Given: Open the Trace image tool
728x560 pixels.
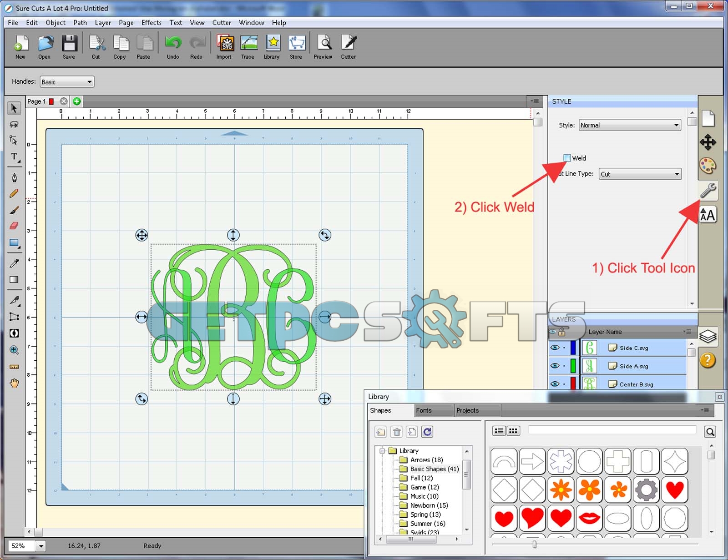Looking at the screenshot, I should click(248, 47).
